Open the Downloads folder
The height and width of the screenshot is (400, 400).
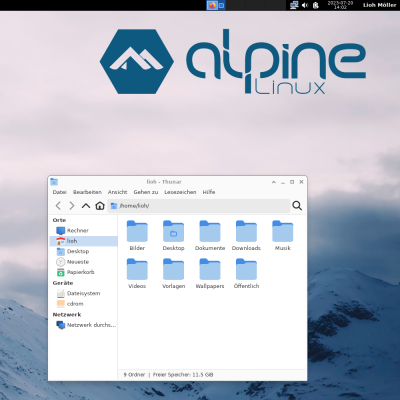coord(246,236)
